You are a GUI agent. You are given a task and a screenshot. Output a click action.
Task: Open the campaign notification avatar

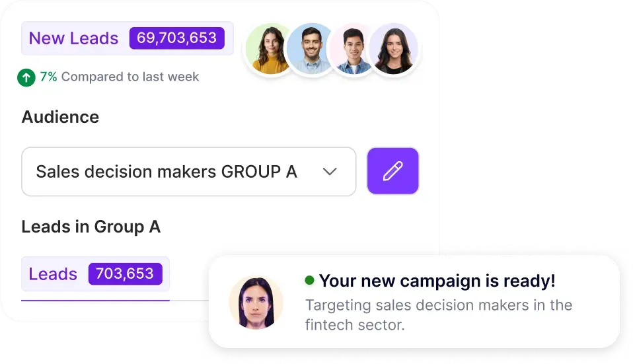coord(256,303)
